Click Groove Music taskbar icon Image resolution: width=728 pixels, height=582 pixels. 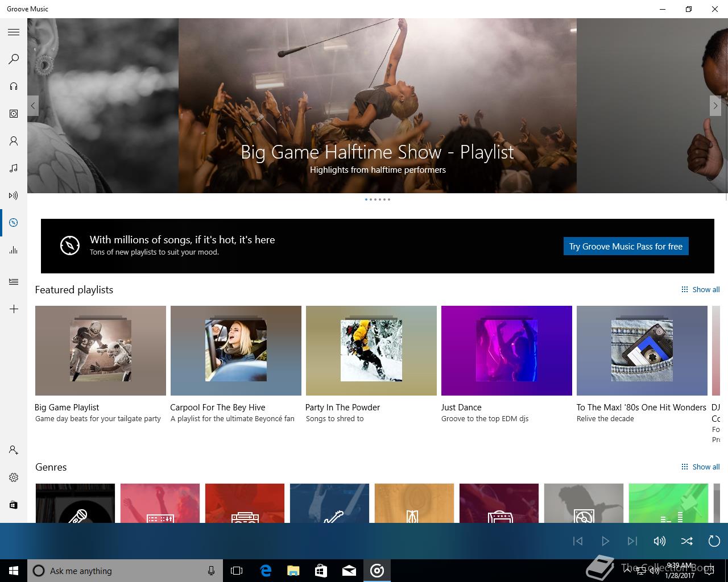[377, 571]
